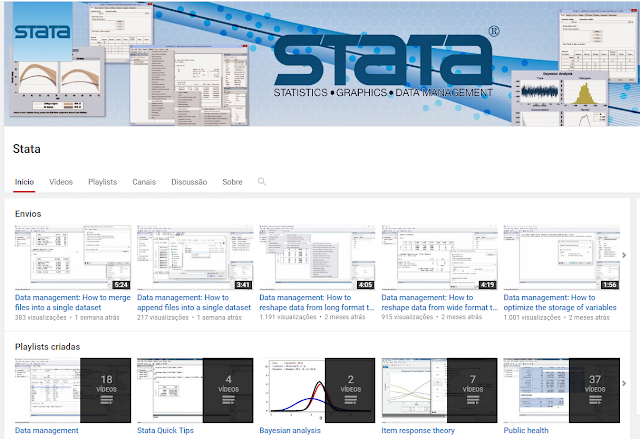This screenshot has height=439, width=640.
Task: Click the Stata channel avatar logo
Action: pos(42,31)
